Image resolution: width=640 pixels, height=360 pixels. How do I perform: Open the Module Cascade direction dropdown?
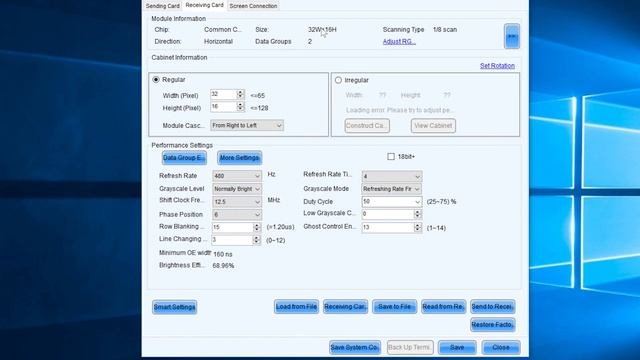247,125
